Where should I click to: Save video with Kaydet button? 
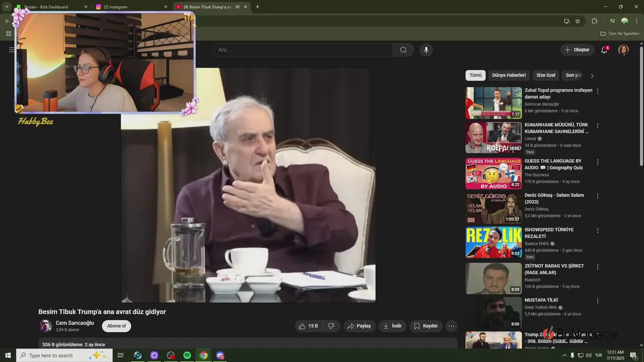tap(426, 326)
